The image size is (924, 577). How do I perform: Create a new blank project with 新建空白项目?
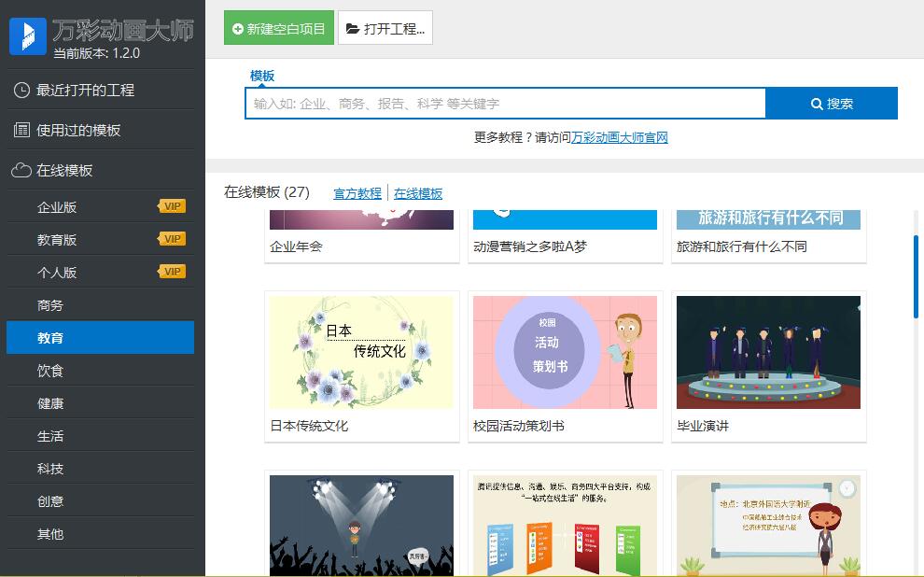[x=278, y=28]
